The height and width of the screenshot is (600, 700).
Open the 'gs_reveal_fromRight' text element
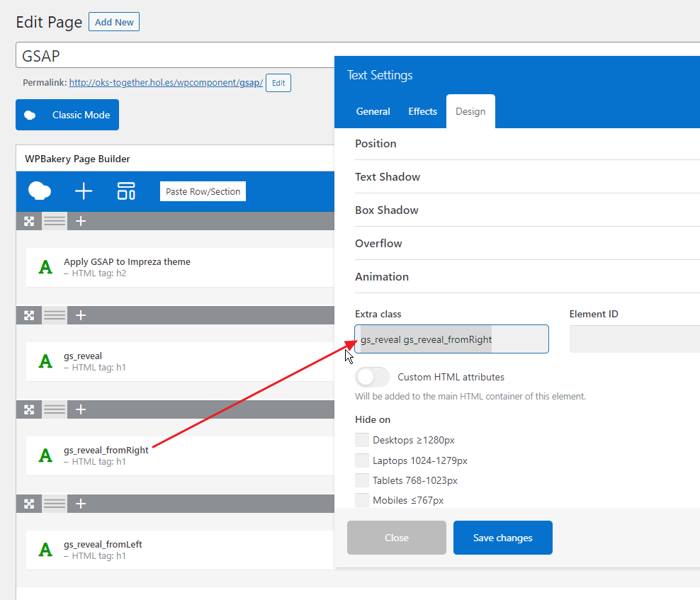click(x=106, y=451)
